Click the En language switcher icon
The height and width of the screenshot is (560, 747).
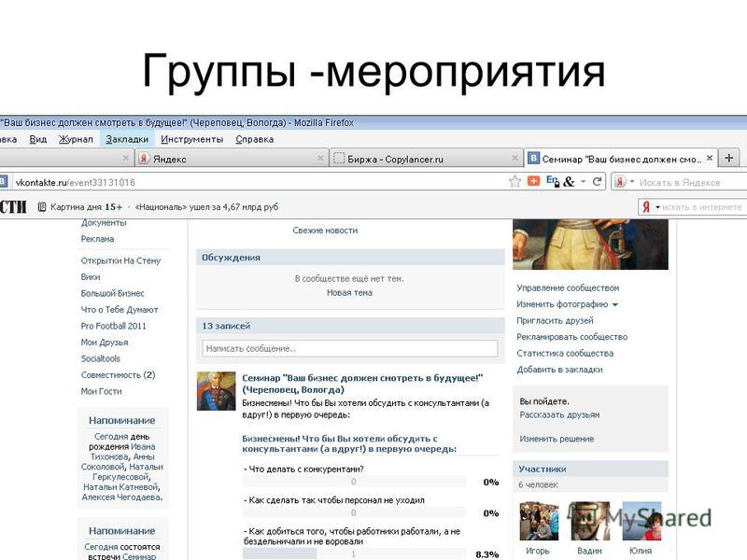(x=553, y=181)
